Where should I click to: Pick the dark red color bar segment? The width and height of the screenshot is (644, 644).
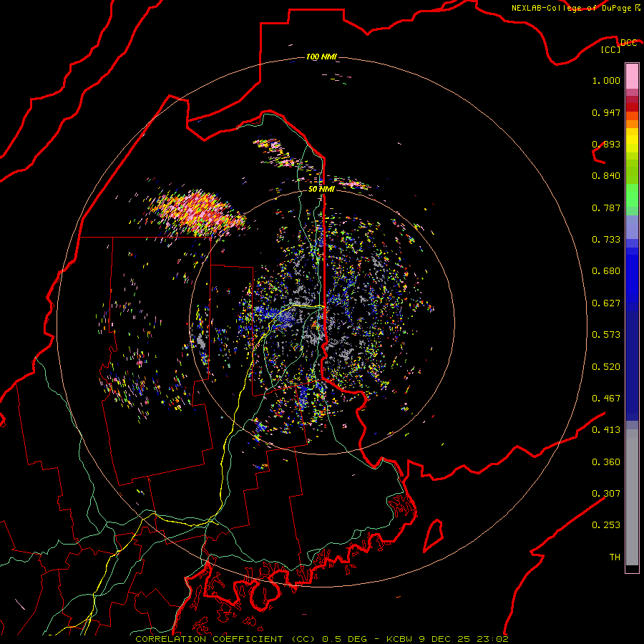pyautogui.click(x=632, y=107)
